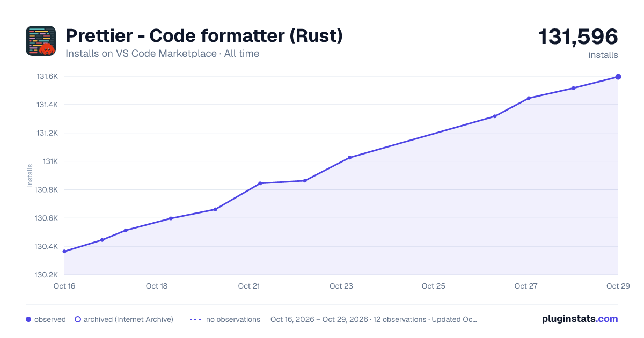Select the large final data point at Oct 29
This screenshot has height=338, width=644.
click(618, 77)
